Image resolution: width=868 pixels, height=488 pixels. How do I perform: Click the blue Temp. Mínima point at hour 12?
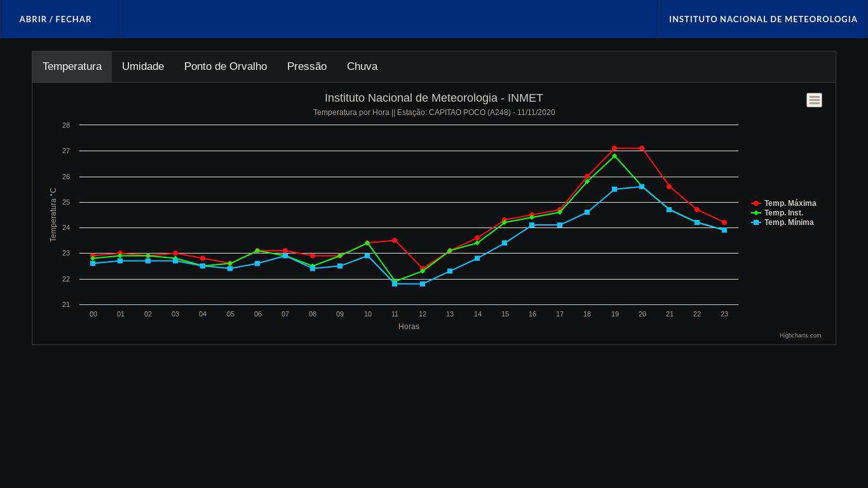coord(423,284)
